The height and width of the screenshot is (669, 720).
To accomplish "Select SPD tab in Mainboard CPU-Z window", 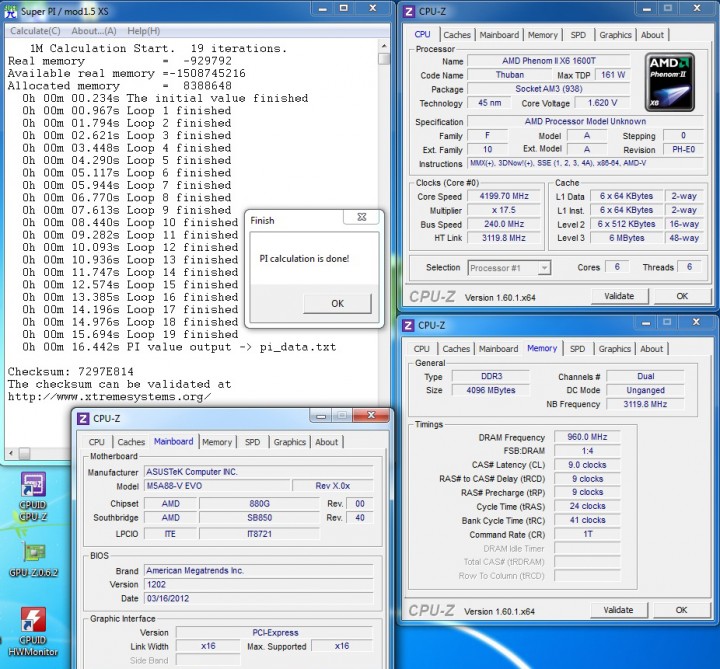I will (252, 442).
